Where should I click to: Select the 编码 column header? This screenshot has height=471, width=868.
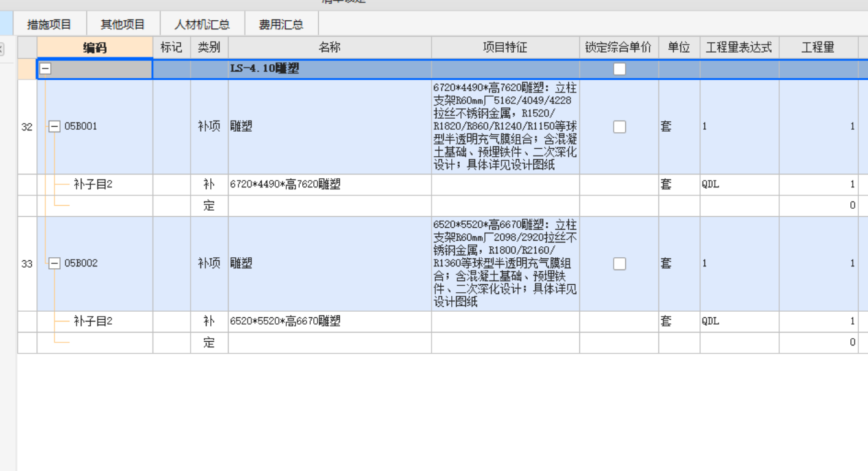95,48
